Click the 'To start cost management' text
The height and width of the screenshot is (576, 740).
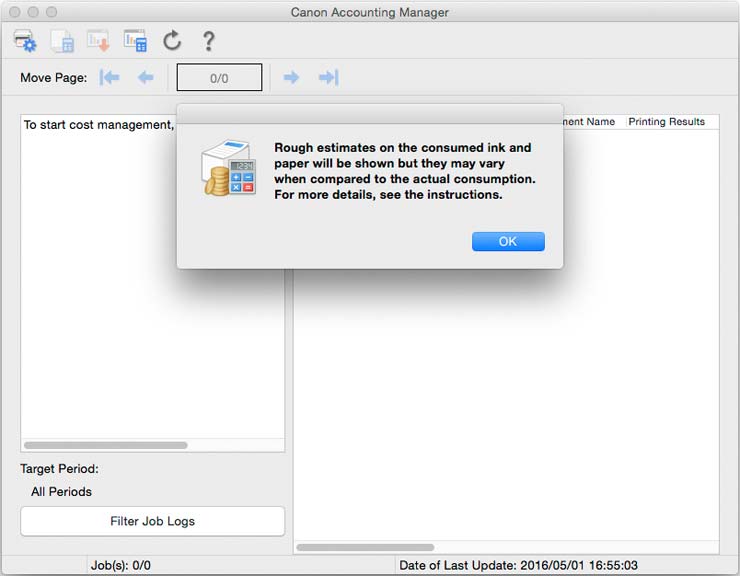coord(99,125)
